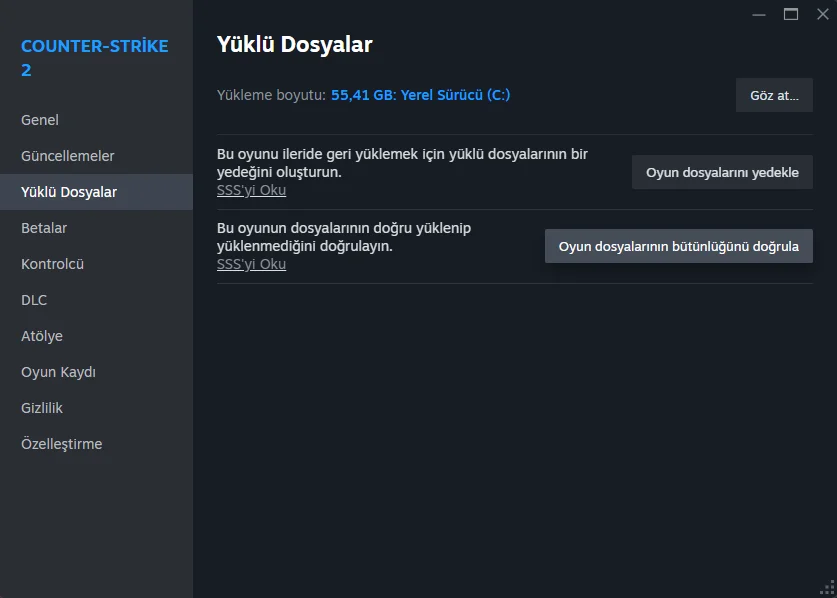837x598 pixels.
Task: Click the resize grip dots icon
Action: [x=826, y=587]
